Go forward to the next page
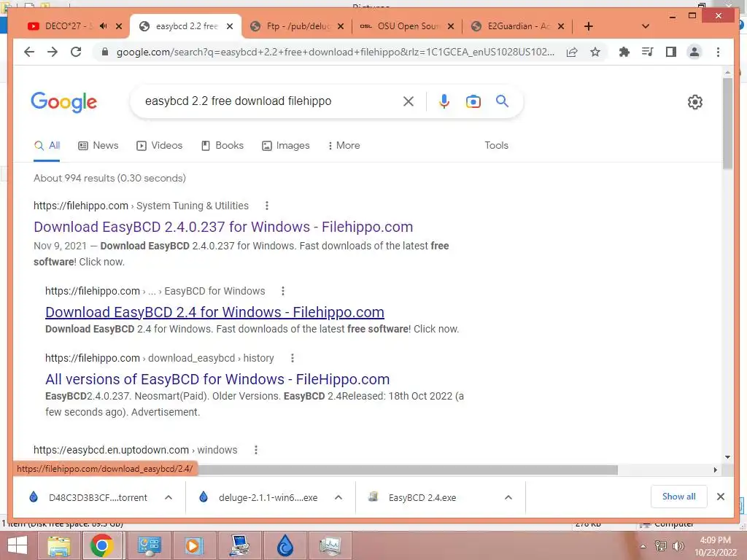 [x=53, y=52]
